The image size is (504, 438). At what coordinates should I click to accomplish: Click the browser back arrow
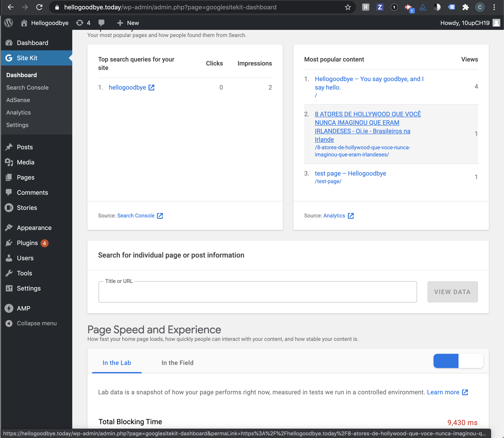10,7
